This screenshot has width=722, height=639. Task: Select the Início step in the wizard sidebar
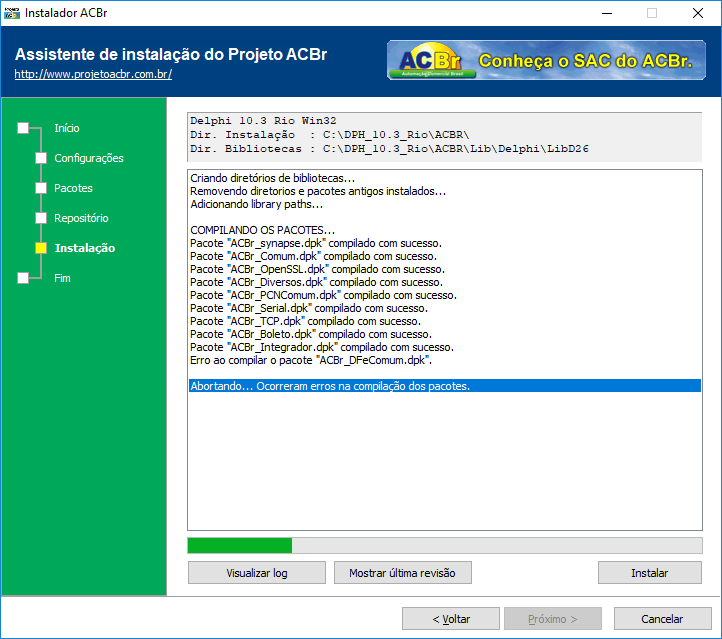pyautogui.click(x=67, y=128)
